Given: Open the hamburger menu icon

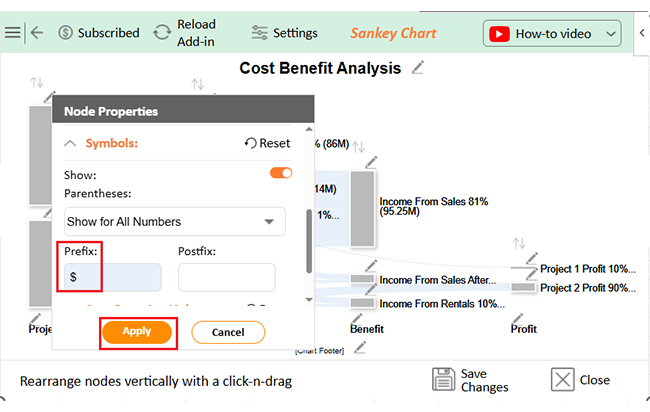Looking at the screenshot, I should pyautogui.click(x=12, y=33).
